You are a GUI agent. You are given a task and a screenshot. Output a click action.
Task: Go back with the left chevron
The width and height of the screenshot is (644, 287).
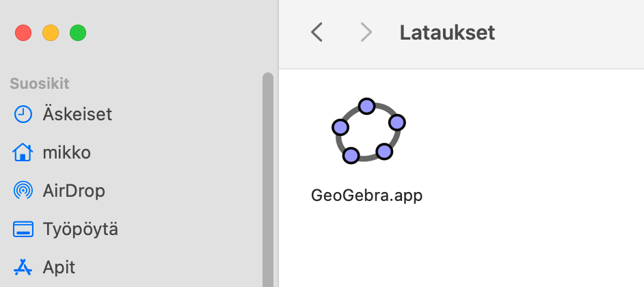[x=317, y=32]
